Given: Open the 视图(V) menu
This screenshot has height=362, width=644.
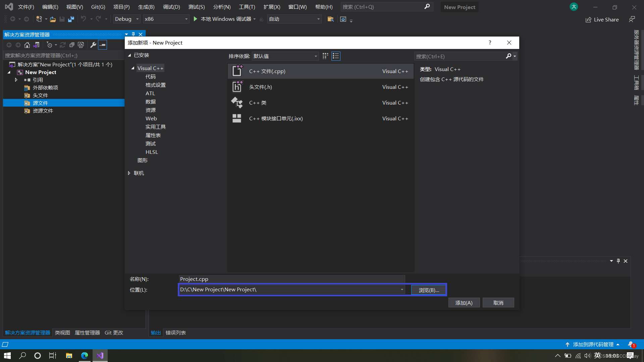Looking at the screenshot, I should 74,7.
